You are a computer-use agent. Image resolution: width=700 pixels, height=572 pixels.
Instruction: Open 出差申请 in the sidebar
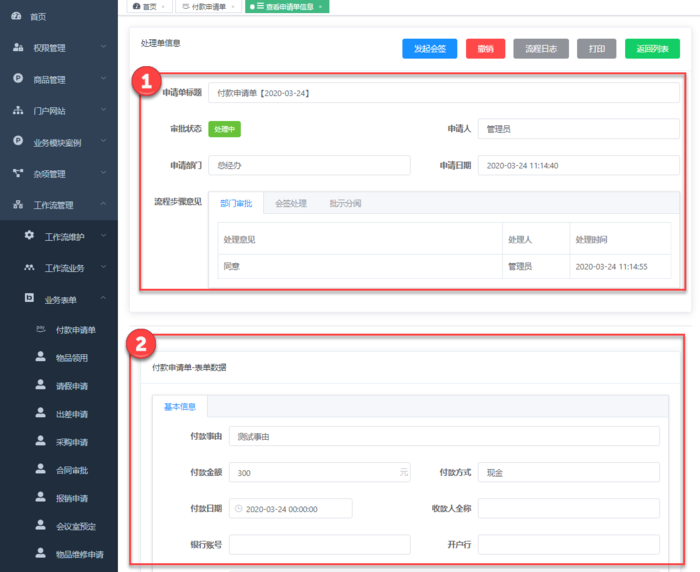(72, 414)
